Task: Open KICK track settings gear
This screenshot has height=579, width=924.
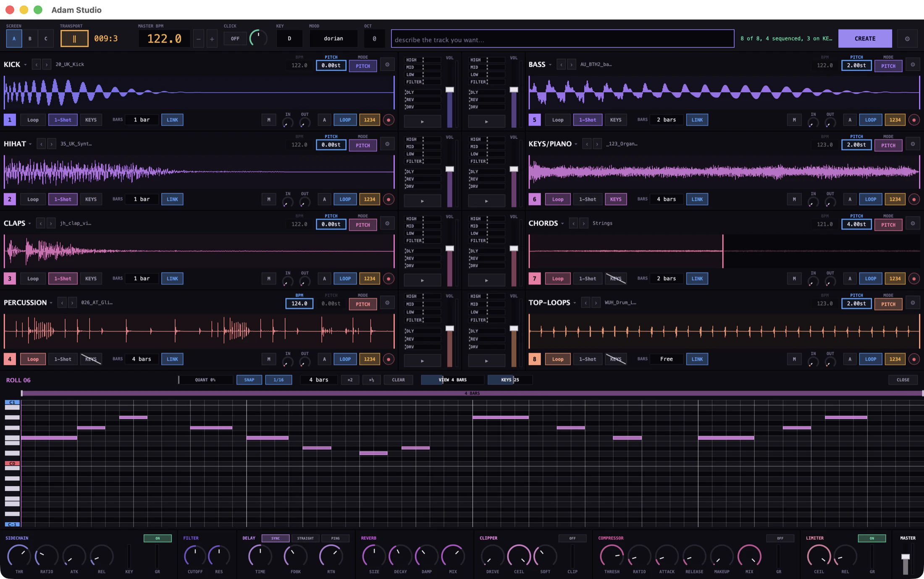Action: coord(387,65)
